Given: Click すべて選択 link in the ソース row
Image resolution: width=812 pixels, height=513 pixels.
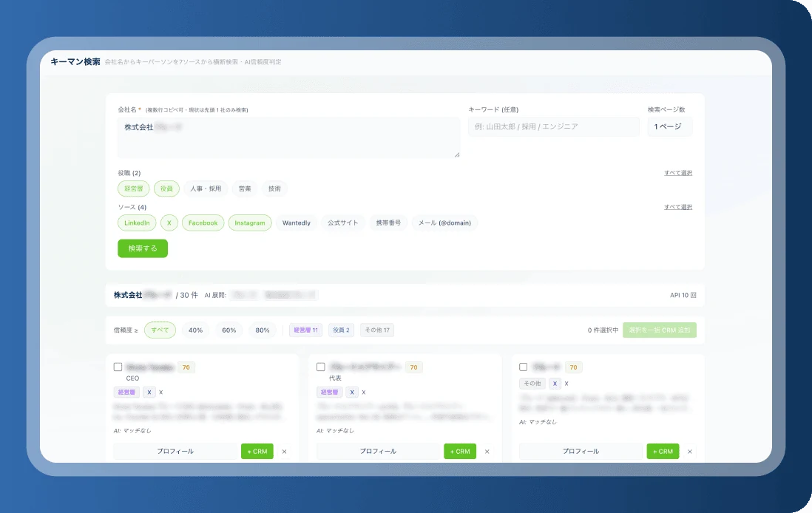Looking at the screenshot, I should (x=678, y=207).
